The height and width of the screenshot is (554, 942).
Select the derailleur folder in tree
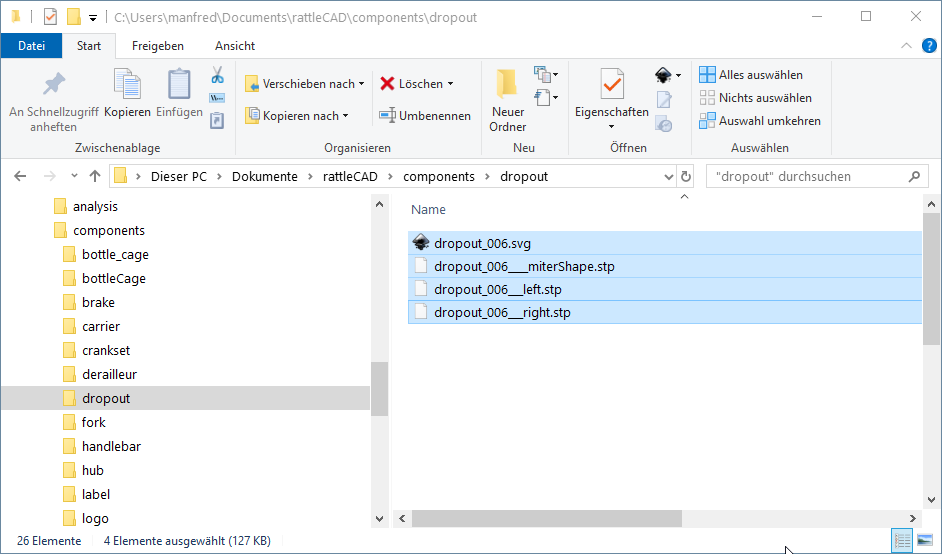click(109, 374)
